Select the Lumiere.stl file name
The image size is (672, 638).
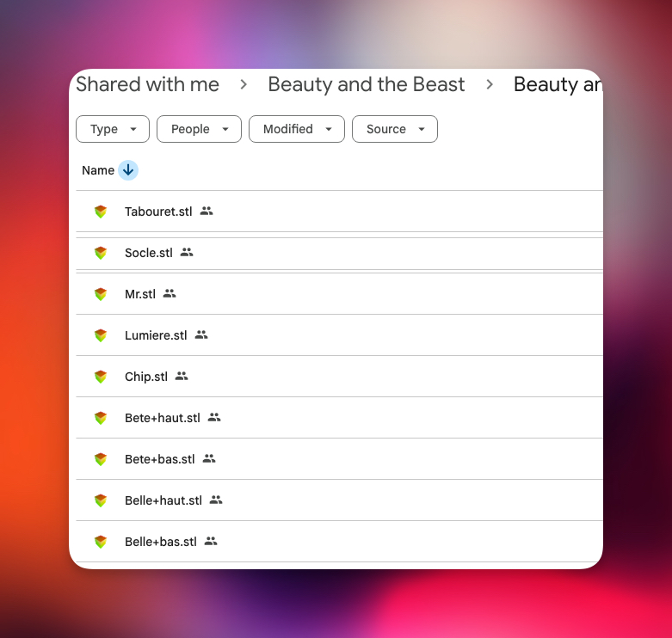coord(156,335)
